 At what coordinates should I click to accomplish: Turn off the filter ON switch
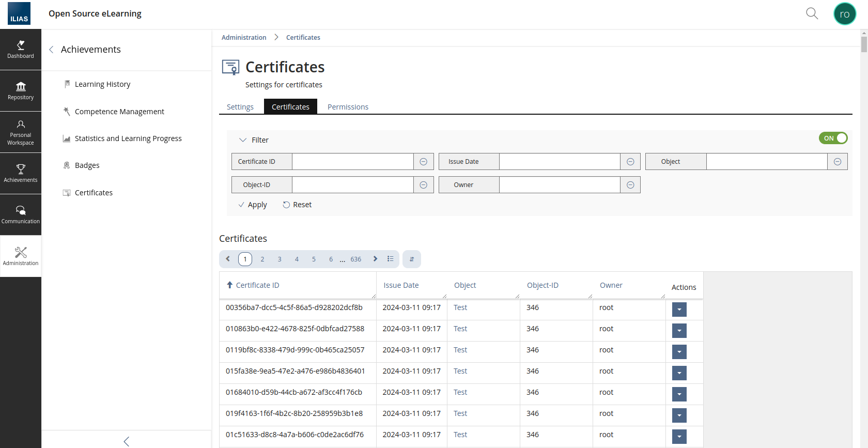[x=833, y=138]
